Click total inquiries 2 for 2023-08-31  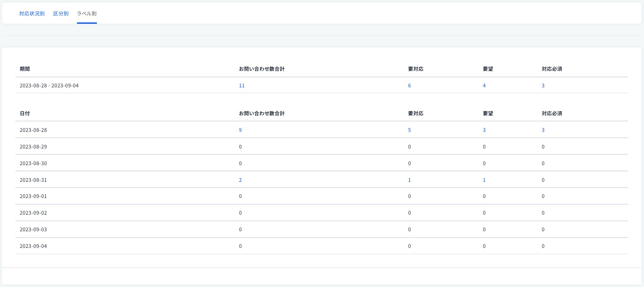point(240,180)
